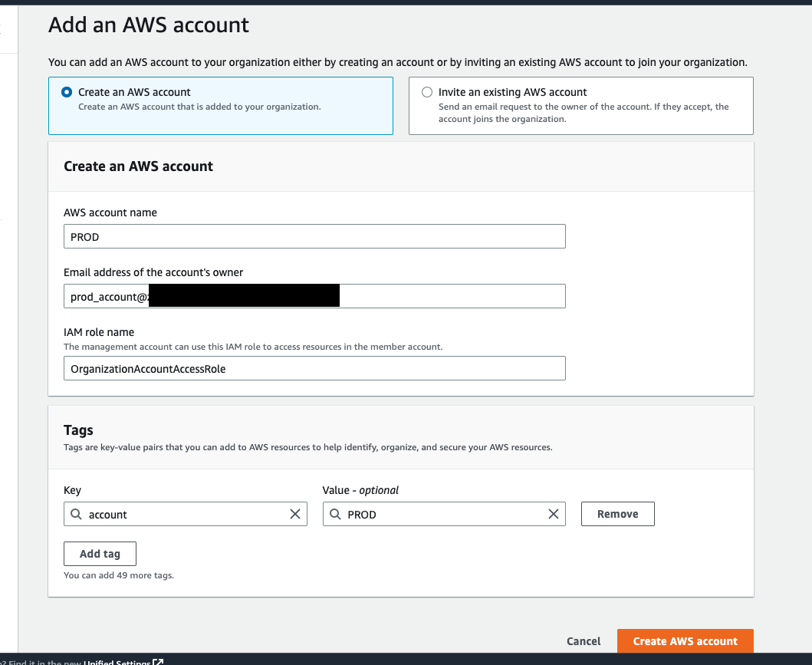This screenshot has height=665, width=812.
Task: Clear the "account" text in the tag Key field
Action: pyautogui.click(x=295, y=514)
